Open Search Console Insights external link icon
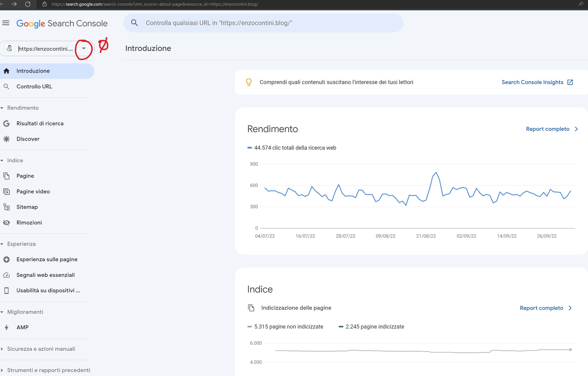The height and width of the screenshot is (376, 588). click(570, 82)
